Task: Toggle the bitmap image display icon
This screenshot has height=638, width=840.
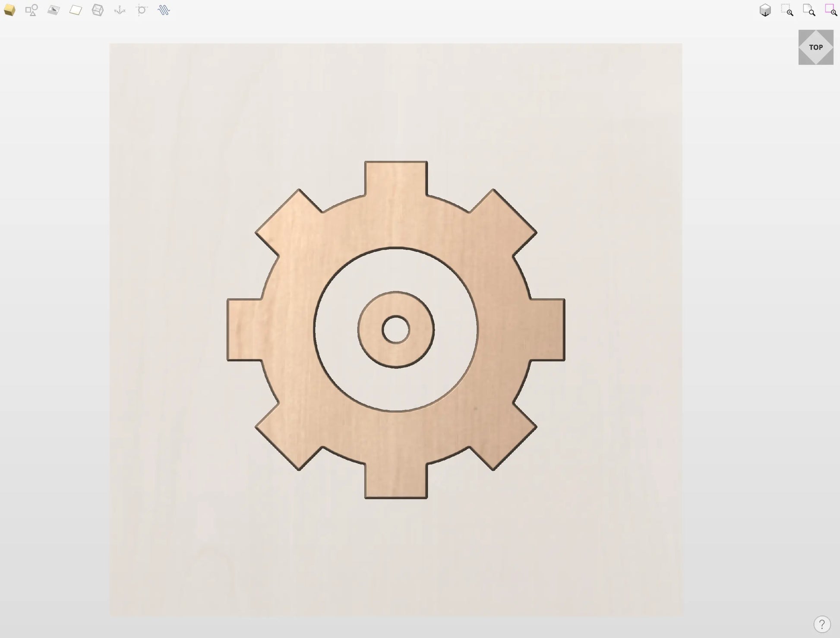Action: tap(54, 10)
